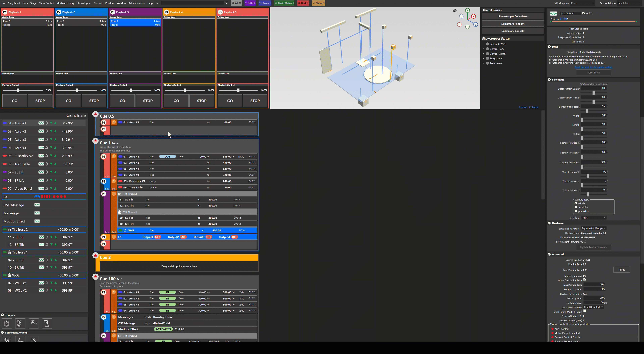Screen dimensions: 644x354
Task: Toggle Strict Timing Mode (Legacy) checkbox
Action: [x=585, y=311]
